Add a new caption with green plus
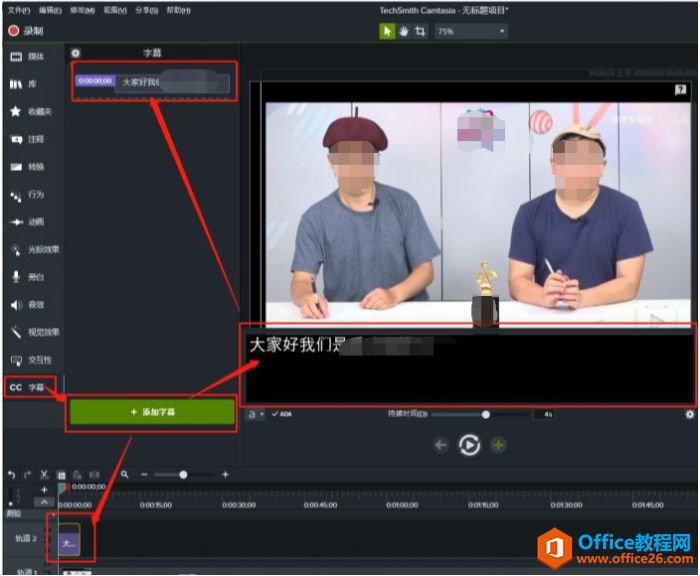Image resolution: width=700 pixels, height=576 pixels. point(498,445)
